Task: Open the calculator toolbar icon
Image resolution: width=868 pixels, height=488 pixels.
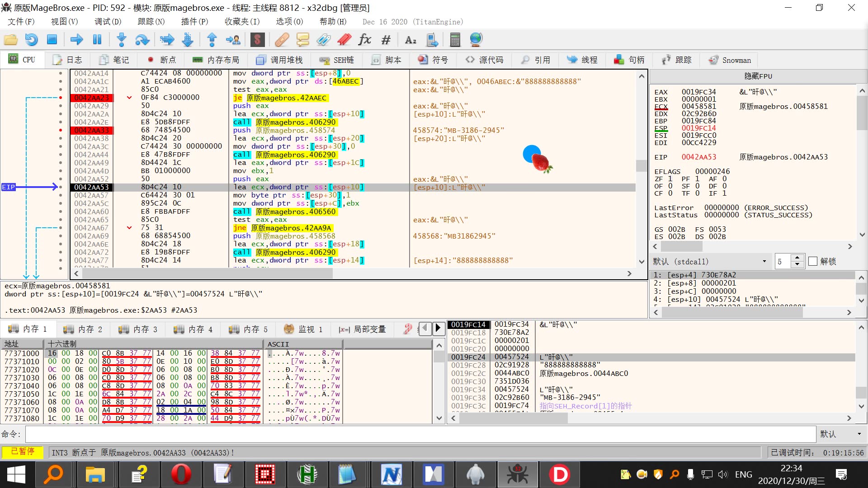Action: (x=455, y=40)
